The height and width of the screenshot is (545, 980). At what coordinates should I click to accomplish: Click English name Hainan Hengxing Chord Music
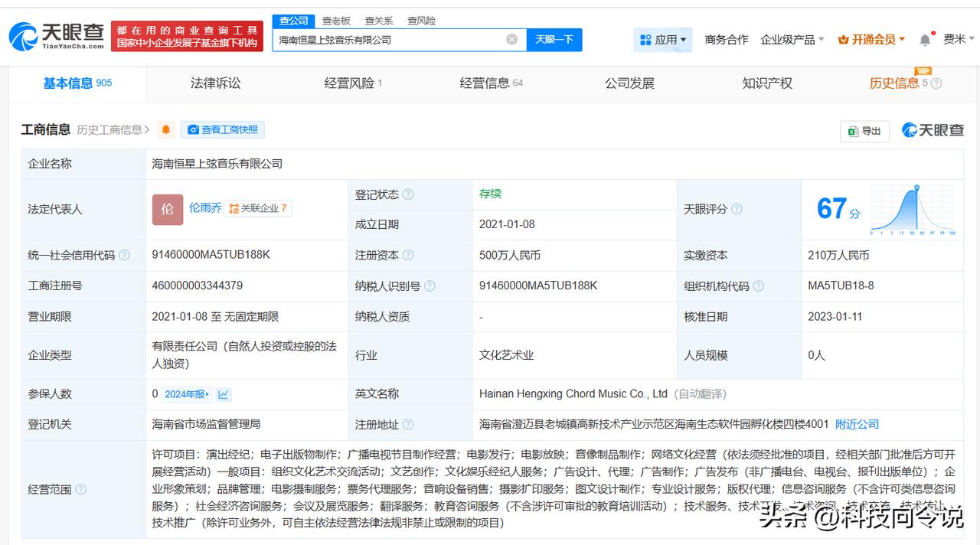tap(573, 393)
